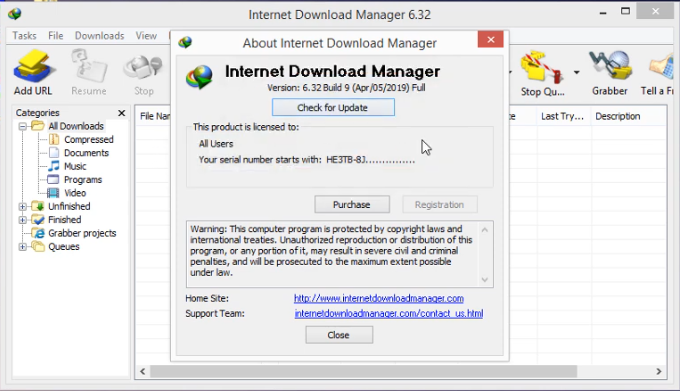
Task: Click the Video film icon
Action: pyautogui.click(x=53, y=193)
